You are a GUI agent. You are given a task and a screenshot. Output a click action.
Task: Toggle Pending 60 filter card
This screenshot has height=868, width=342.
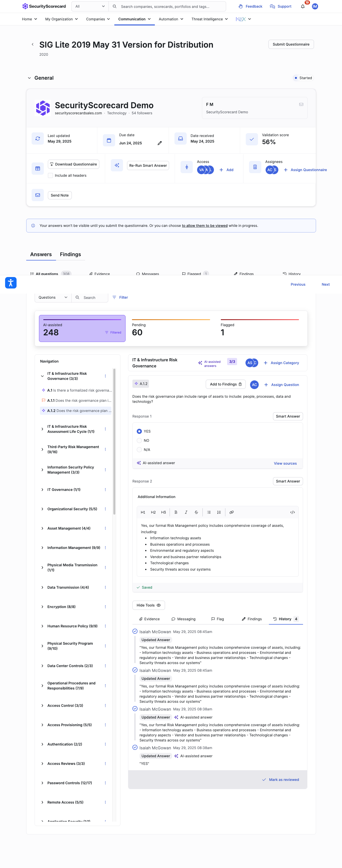tap(171, 328)
